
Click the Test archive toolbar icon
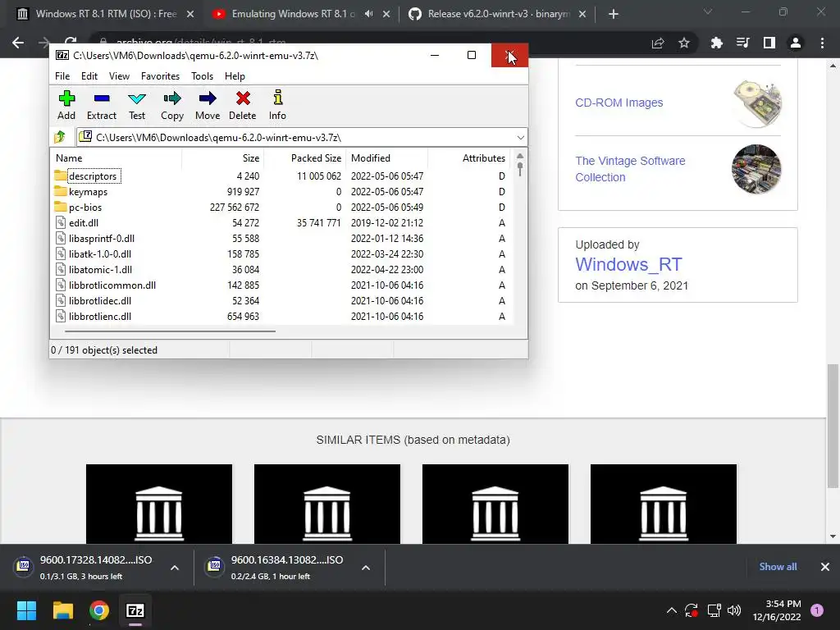pyautogui.click(x=137, y=105)
